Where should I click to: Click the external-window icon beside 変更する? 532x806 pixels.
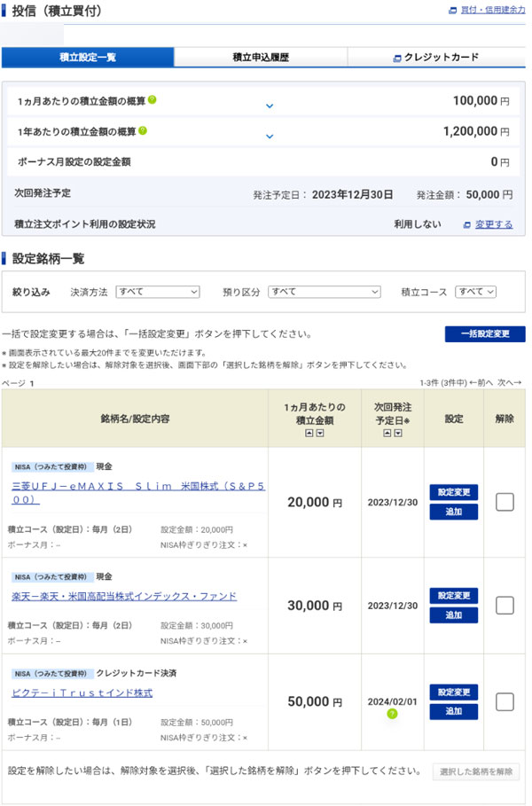coord(467,225)
